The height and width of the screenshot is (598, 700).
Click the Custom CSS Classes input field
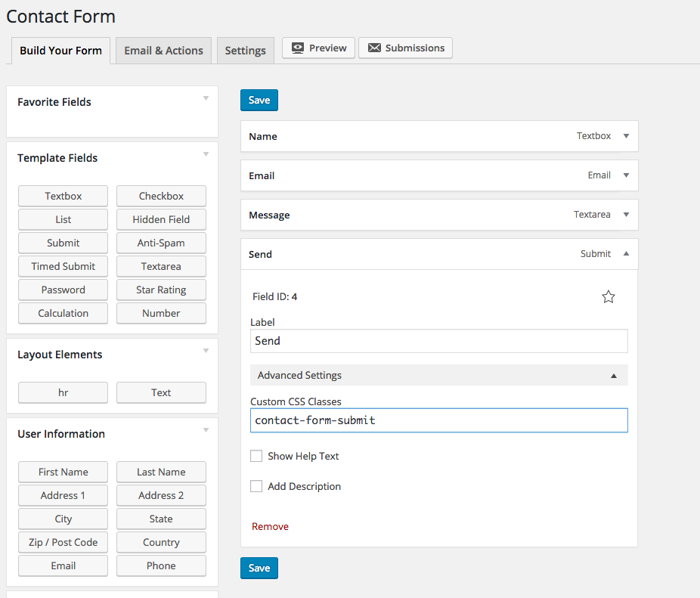coord(438,420)
